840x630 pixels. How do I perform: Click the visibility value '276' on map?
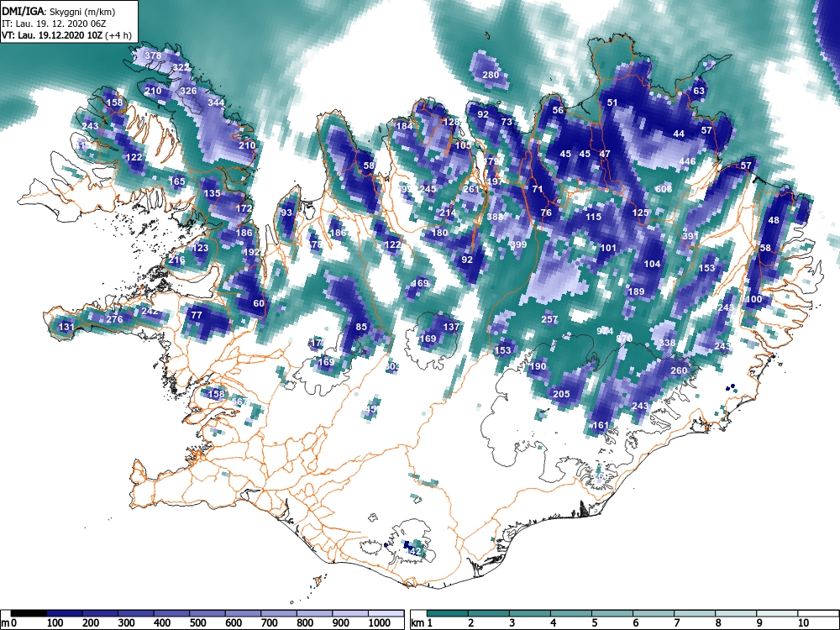(114, 318)
